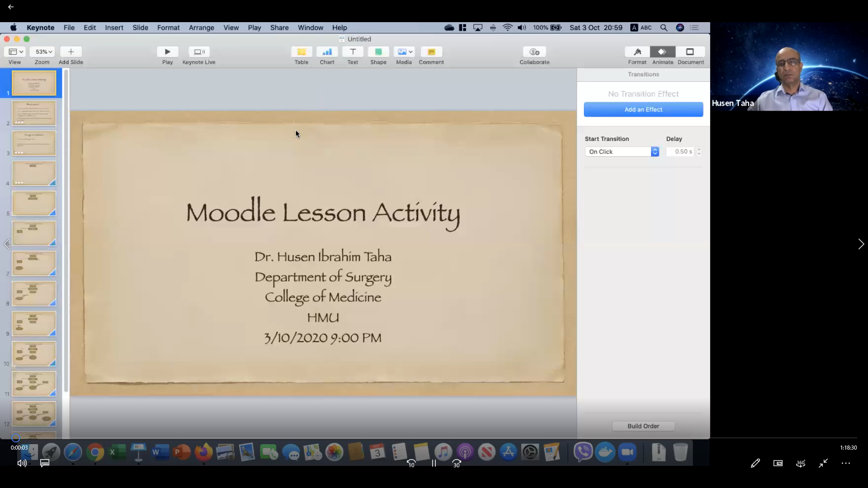
Task: Click the pen annotation icon in player
Action: pyautogui.click(x=755, y=463)
